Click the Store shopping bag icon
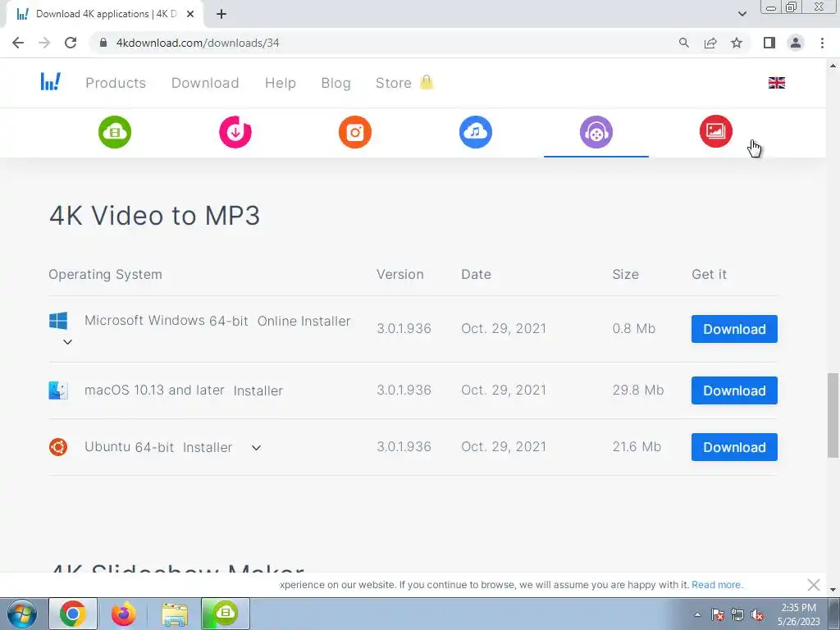 427,82
